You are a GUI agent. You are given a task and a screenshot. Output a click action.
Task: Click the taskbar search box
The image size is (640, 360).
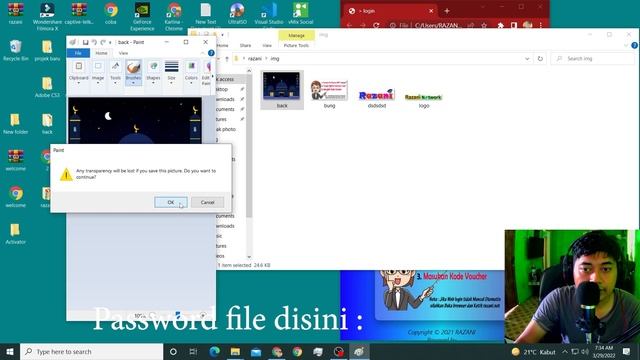tap(91, 351)
